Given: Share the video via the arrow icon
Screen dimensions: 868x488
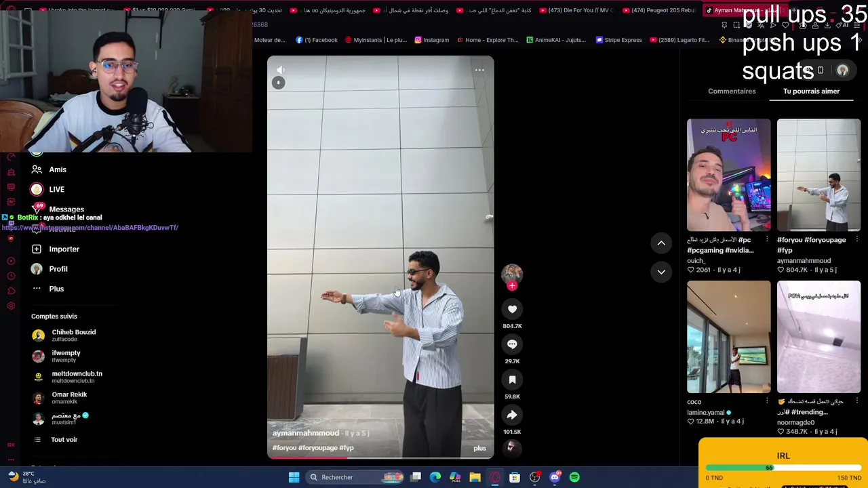Looking at the screenshot, I should tap(512, 415).
